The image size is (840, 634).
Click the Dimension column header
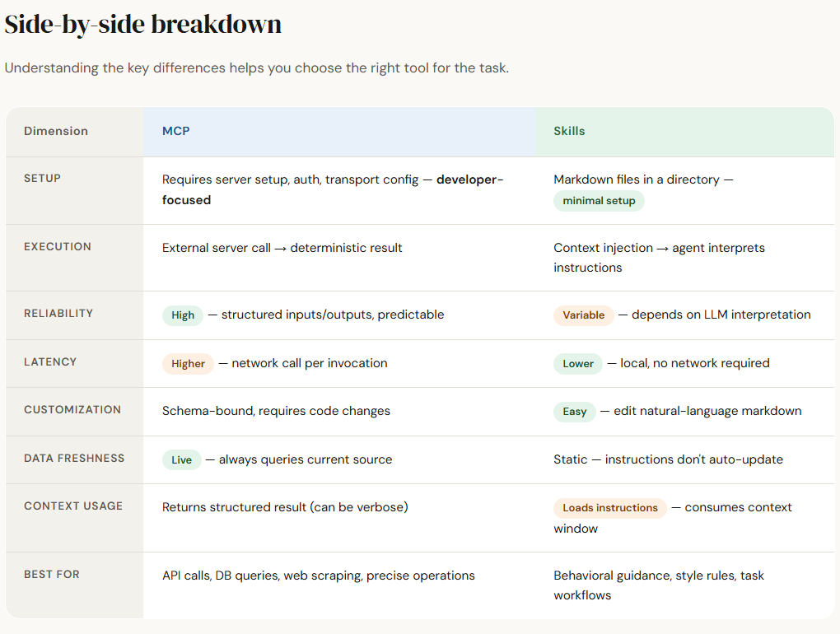point(56,131)
